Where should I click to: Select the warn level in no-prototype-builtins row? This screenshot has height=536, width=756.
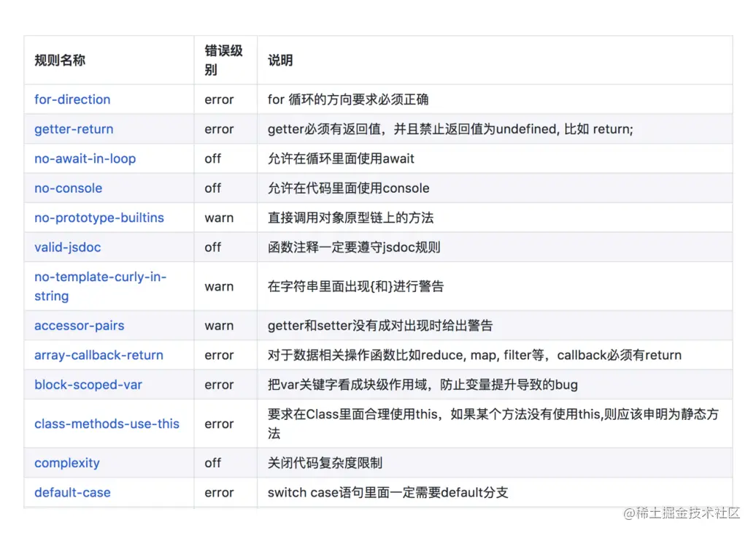point(219,218)
